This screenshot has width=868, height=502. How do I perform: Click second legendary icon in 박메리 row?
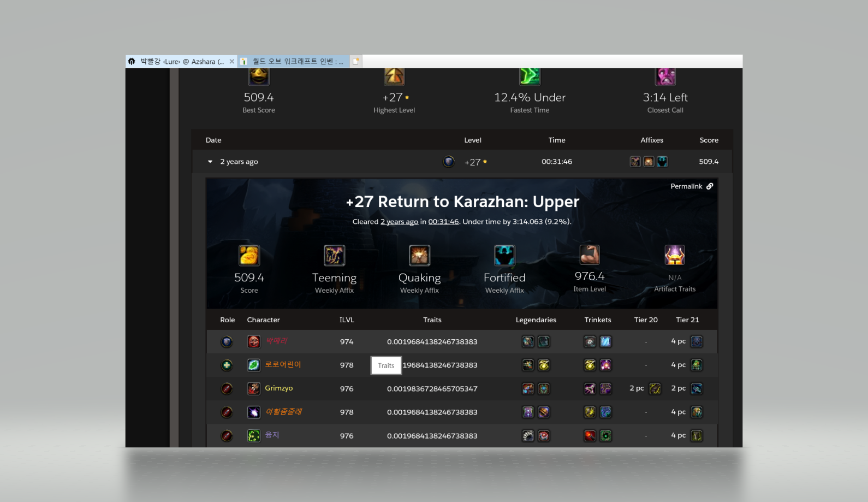point(544,342)
